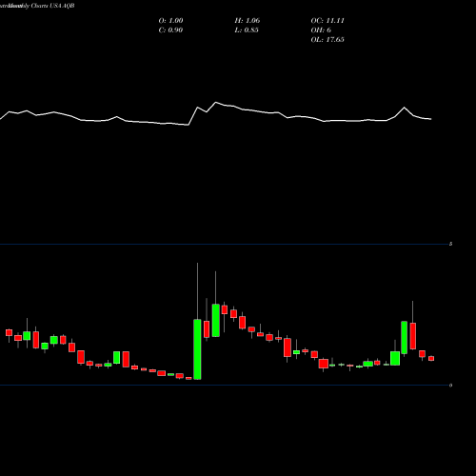Select the low price 'L: 0.85'
This screenshot has height=476, width=476.
pos(247,30)
